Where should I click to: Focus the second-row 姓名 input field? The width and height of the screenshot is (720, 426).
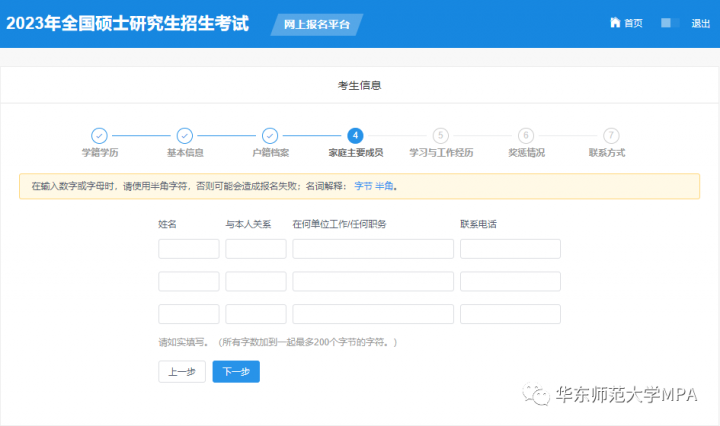(189, 281)
